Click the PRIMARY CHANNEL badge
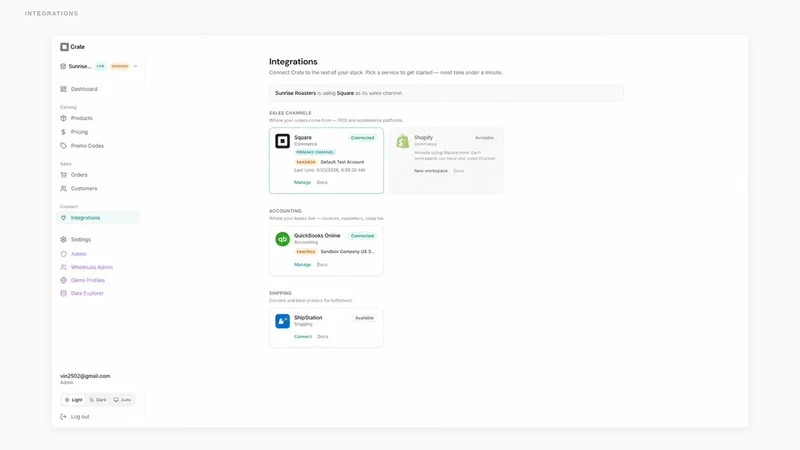The width and height of the screenshot is (800, 450). pyautogui.click(x=315, y=152)
